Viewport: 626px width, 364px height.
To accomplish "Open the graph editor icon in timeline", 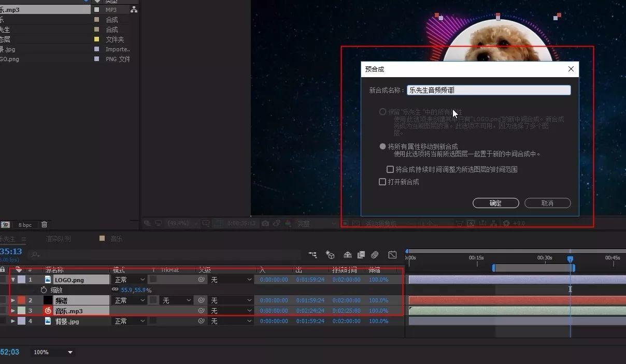I will pos(392,255).
